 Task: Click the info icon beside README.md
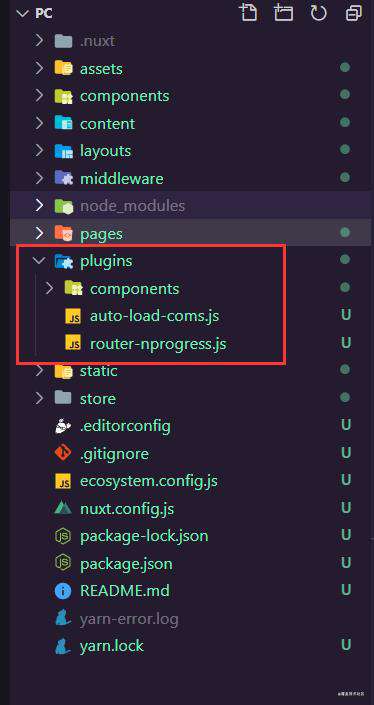pyautogui.click(x=63, y=591)
